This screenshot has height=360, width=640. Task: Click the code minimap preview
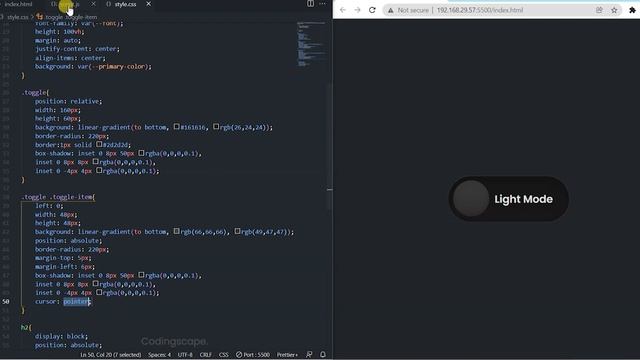coord(311,44)
